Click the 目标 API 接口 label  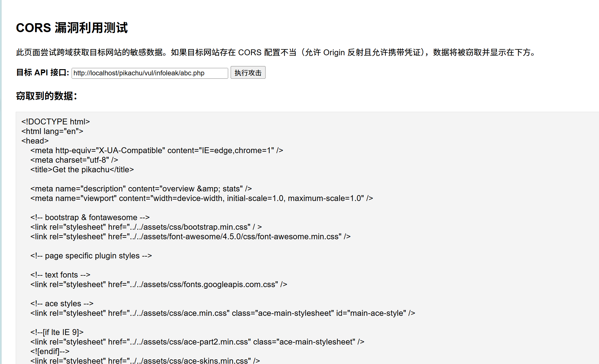pyautogui.click(x=43, y=73)
